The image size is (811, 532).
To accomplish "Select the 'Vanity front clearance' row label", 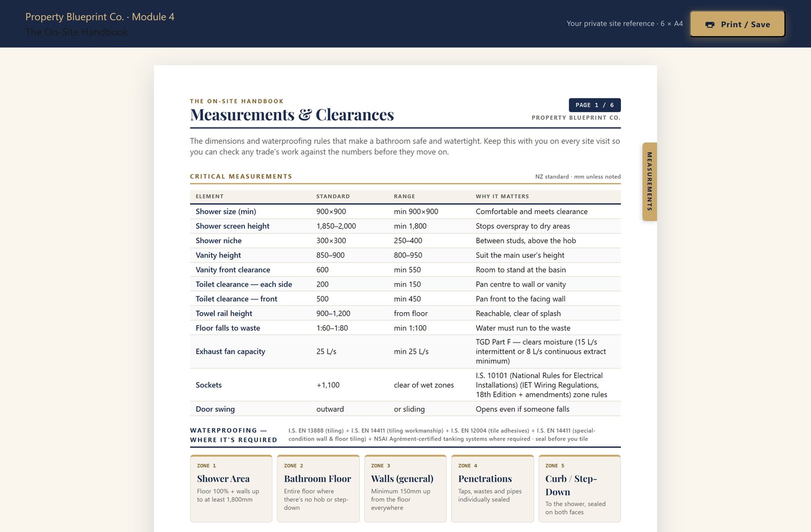I will [233, 270].
